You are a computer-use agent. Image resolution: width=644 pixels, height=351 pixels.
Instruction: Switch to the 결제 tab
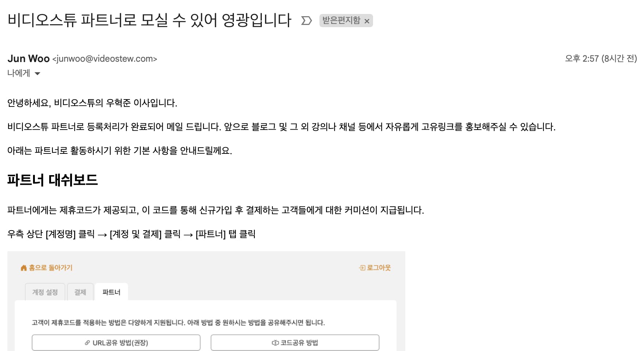pyautogui.click(x=80, y=292)
